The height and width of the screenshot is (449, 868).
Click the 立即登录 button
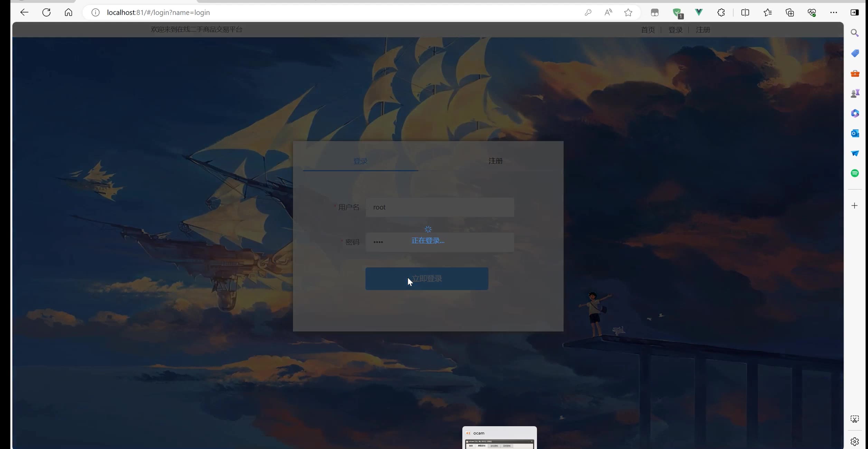[x=427, y=279]
